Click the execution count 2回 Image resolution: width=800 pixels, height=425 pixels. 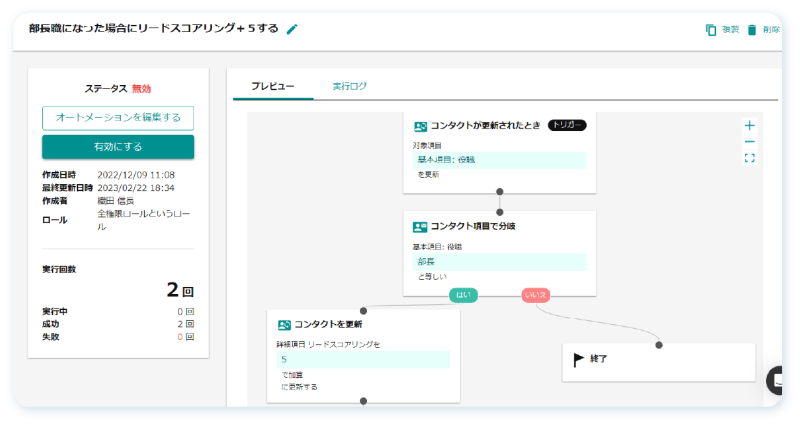tap(180, 290)
